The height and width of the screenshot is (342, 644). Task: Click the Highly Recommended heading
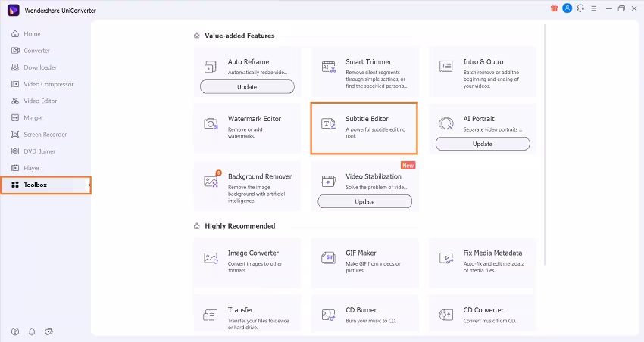[240, 226]
